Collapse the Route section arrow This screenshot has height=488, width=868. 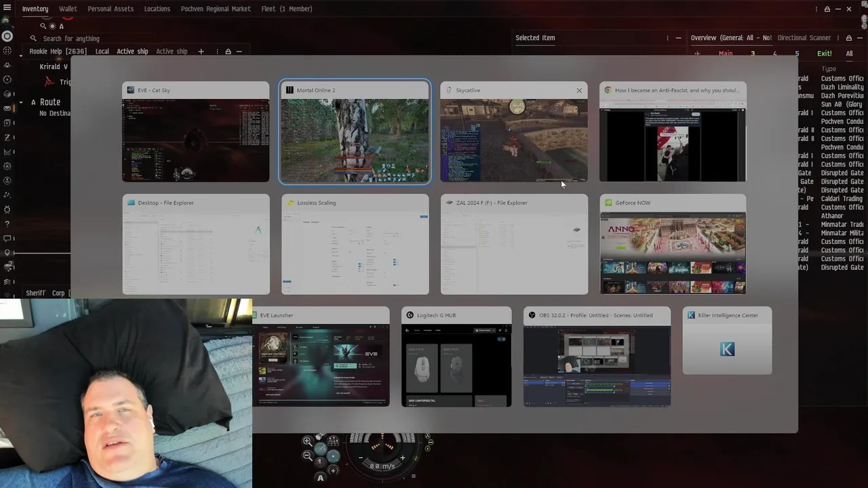pyautogui.click(x=21, y=102)
